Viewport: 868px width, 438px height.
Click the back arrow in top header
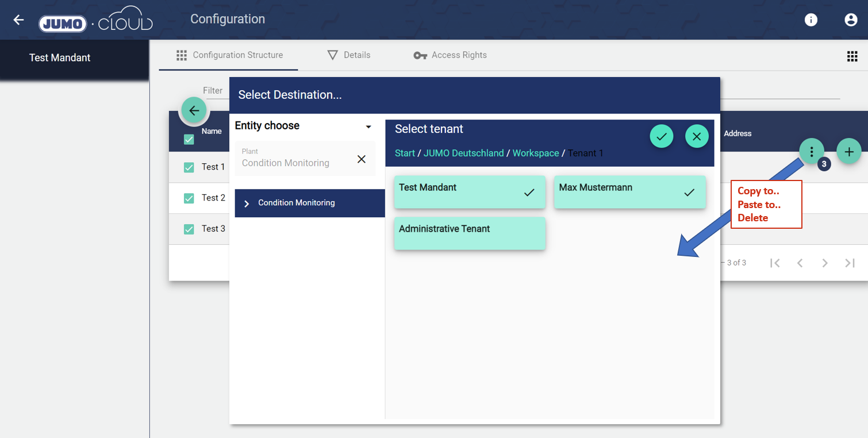pyautogui.click(x=18, y=20)
